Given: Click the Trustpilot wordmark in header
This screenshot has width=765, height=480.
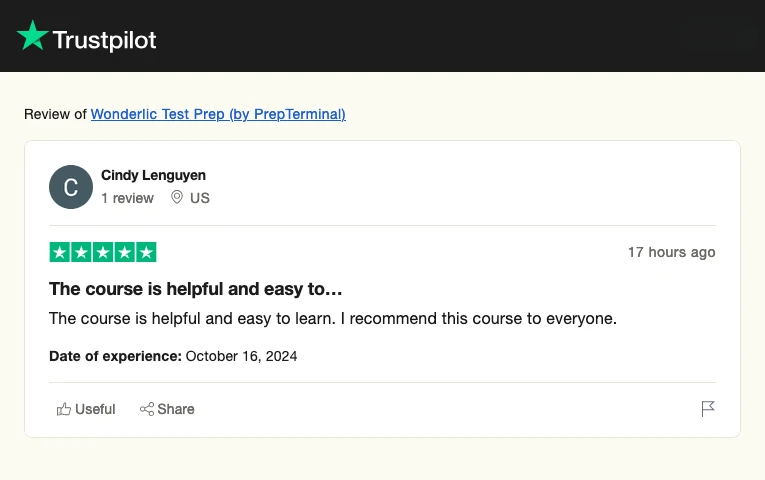Looking at the screenshot, I should (104, 40).
